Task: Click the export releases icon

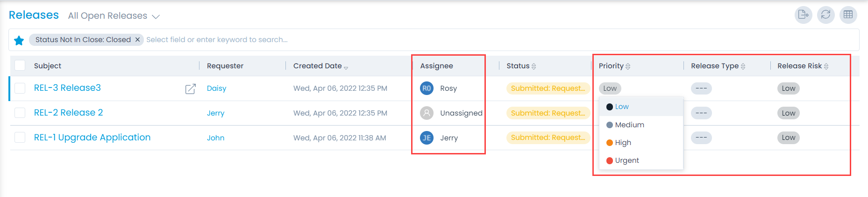Action: [x=803, y=15]
